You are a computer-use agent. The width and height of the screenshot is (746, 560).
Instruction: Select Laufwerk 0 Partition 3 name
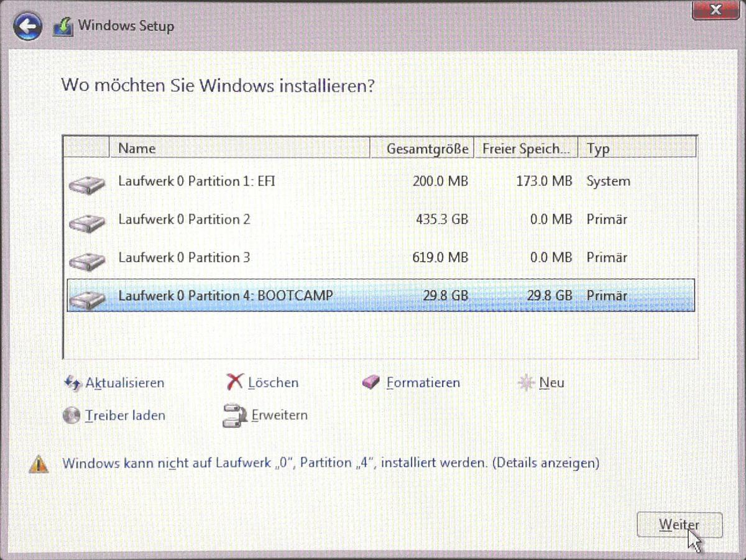click(184, 257)
